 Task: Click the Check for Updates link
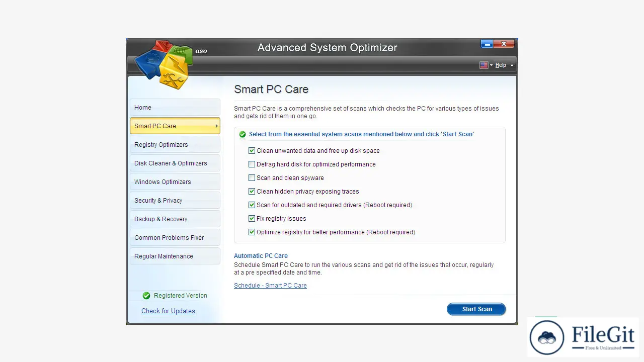pyautogui.click(x=168, y=311)
